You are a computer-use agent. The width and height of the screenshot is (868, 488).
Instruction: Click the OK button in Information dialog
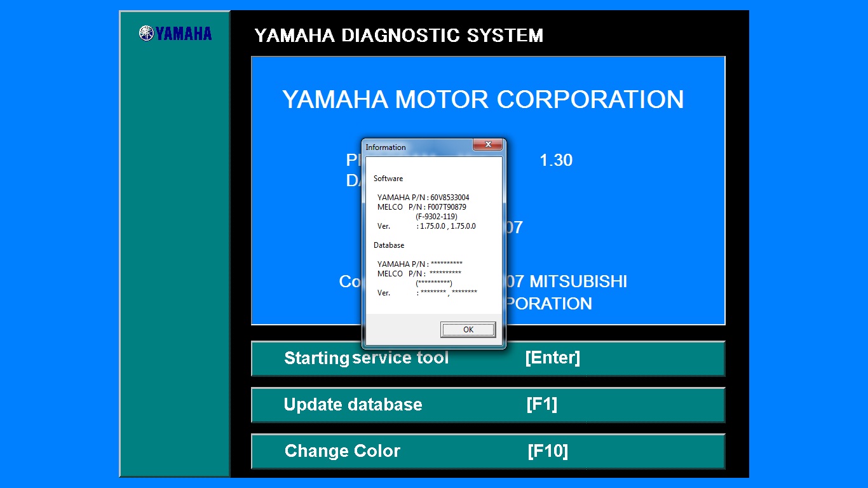[468, 329]
